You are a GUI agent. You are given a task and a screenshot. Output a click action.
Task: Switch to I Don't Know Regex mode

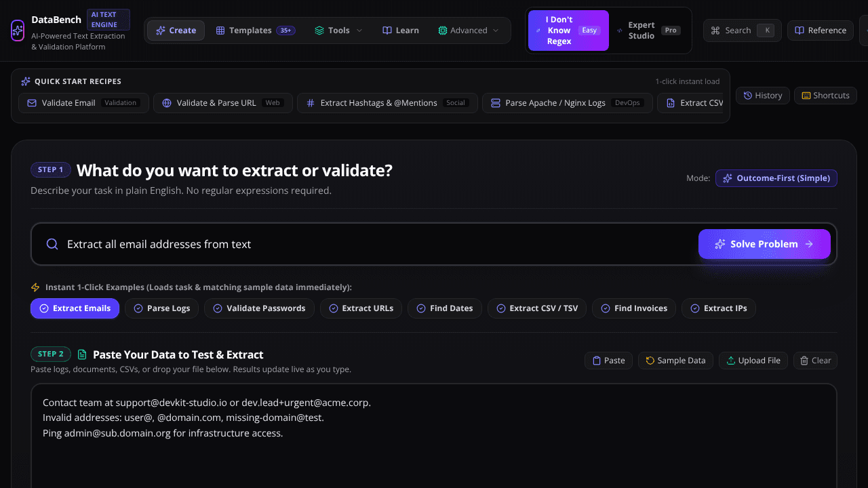click(568, 30)
